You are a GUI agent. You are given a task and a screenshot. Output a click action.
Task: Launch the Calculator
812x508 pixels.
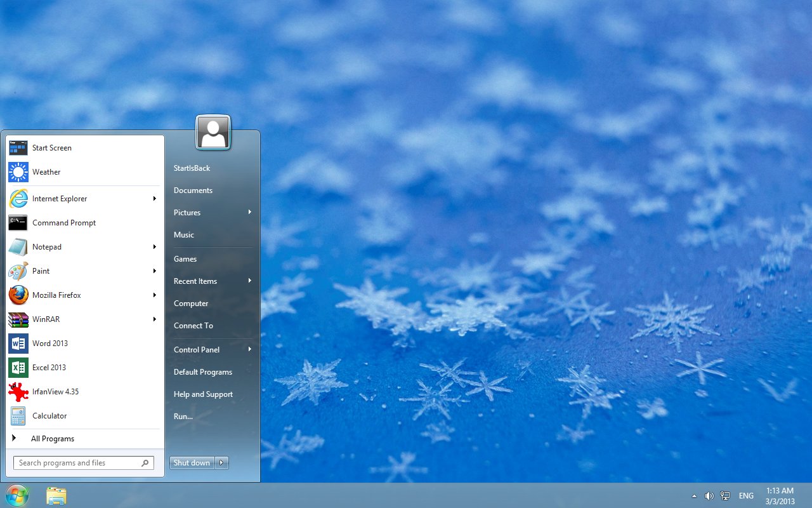click(x=48, y=416)
